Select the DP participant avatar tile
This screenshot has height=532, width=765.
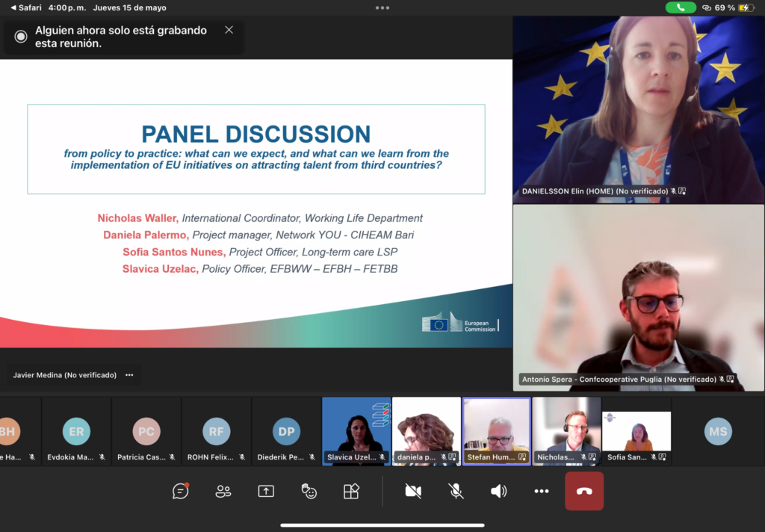click(286, 431)
